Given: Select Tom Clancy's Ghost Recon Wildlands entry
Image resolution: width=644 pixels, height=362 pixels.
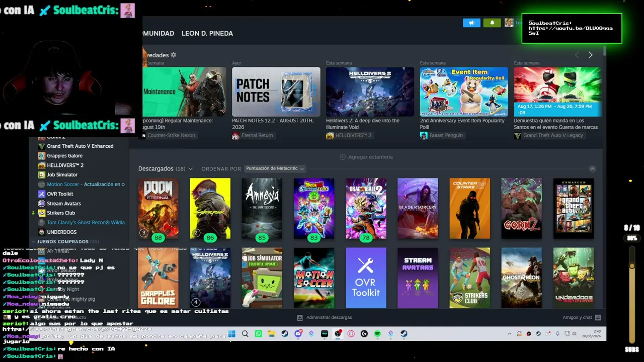Looking at the screenshot, I should point(86,222).
